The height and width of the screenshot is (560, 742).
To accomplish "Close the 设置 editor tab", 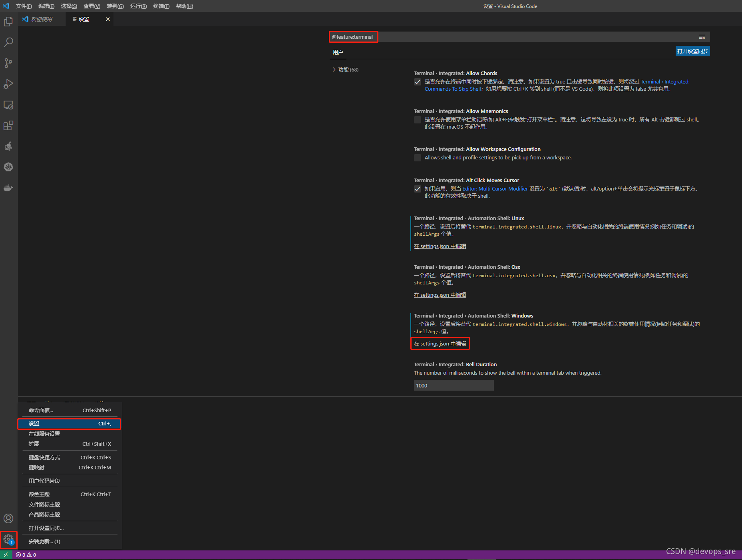I will click(x=108, y=19).
